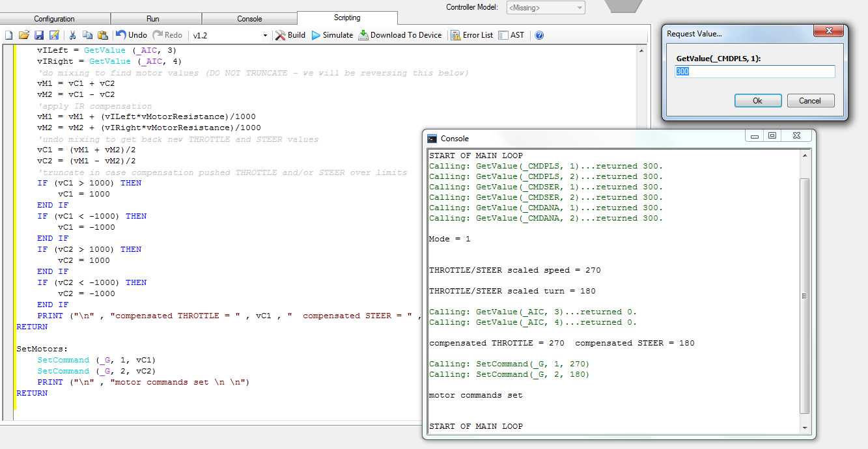The width and height of the screenshot is (868, 449).
Task: Redo the last undone edit
Action: [x=168, y=34]
